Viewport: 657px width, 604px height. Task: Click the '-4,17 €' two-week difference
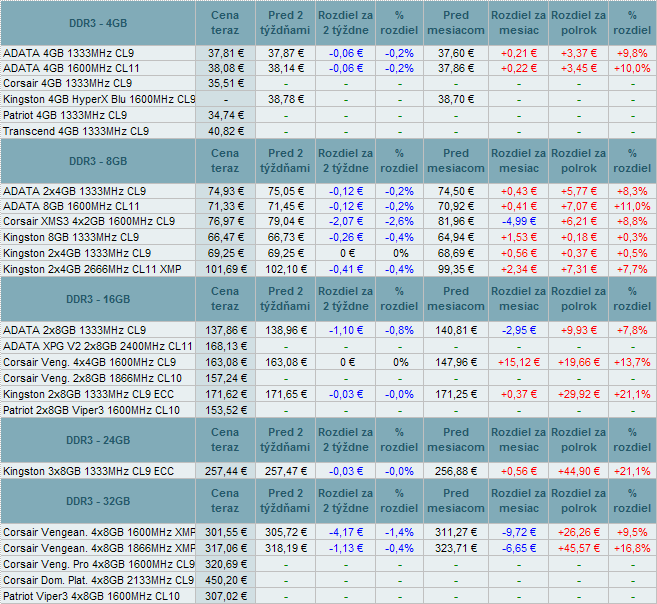[x=346, y=532]
